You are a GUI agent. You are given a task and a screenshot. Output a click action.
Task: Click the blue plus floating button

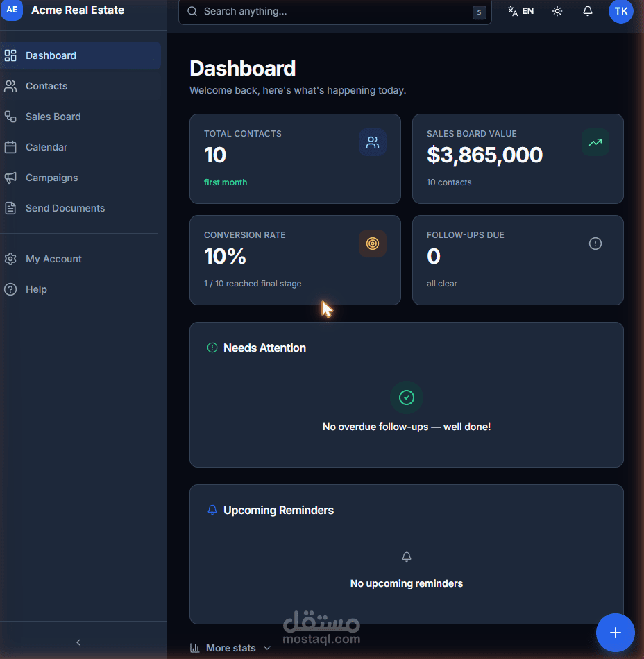[x=616, y=633]
